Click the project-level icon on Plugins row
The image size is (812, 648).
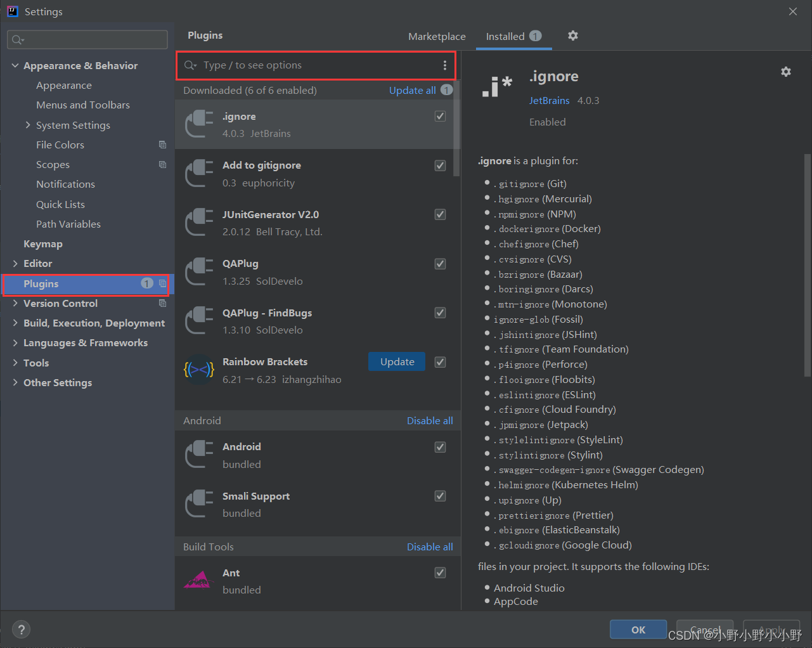click(x=162, y=283)
